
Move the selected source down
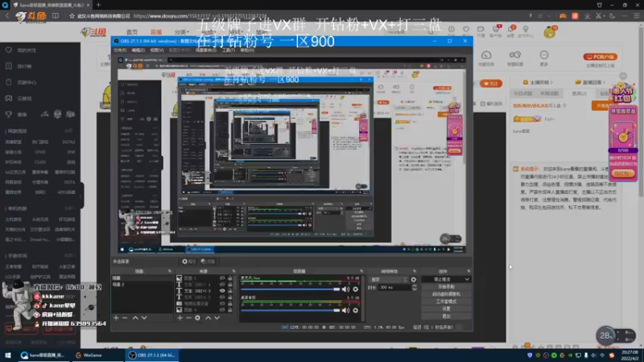click(217, 318)
